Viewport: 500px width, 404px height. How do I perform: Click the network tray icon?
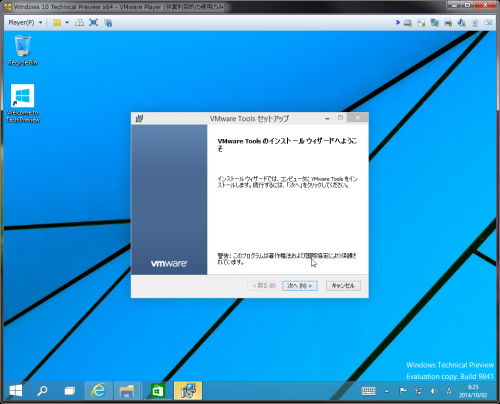[418, 391]
